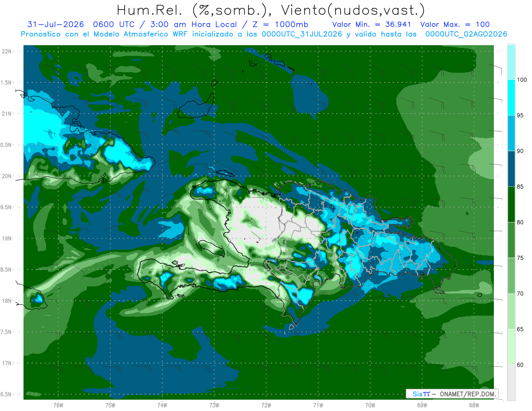Pick the dark blue 85–90 legend swatch

[511, 169]
